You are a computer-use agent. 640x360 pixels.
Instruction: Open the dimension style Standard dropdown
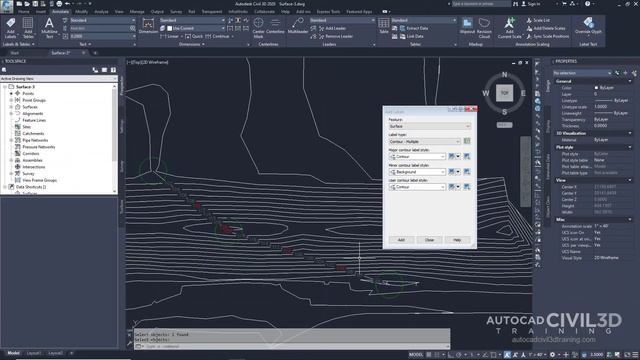click(x=192, y=20)
